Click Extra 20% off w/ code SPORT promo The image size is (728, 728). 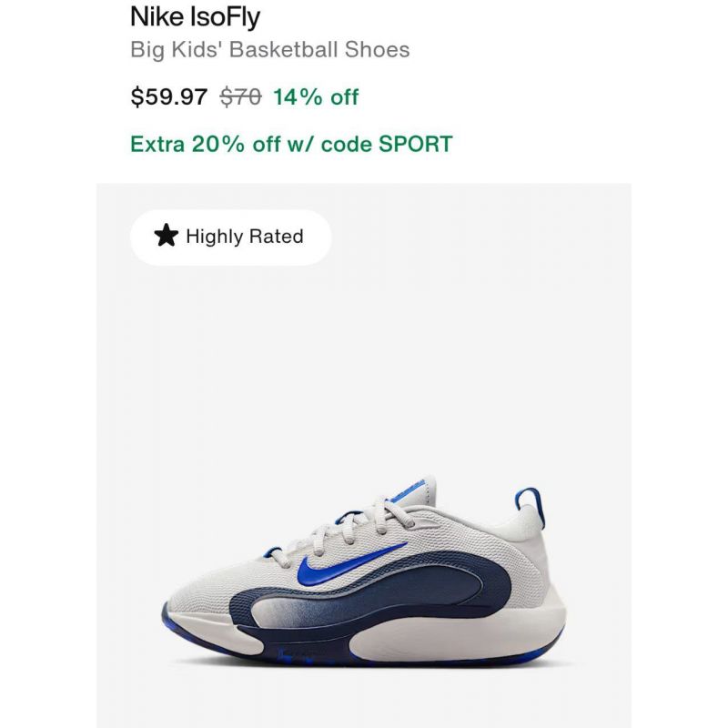[291, 144]
